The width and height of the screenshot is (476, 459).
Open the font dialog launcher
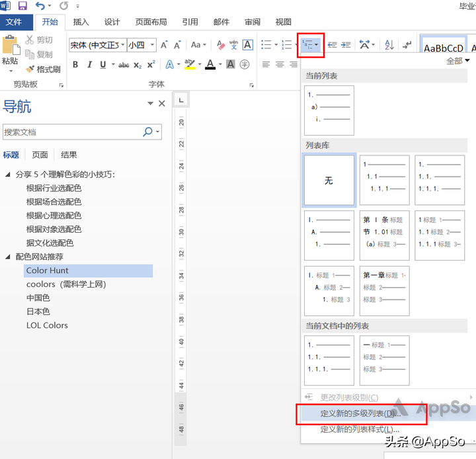(x=252, y=85)
